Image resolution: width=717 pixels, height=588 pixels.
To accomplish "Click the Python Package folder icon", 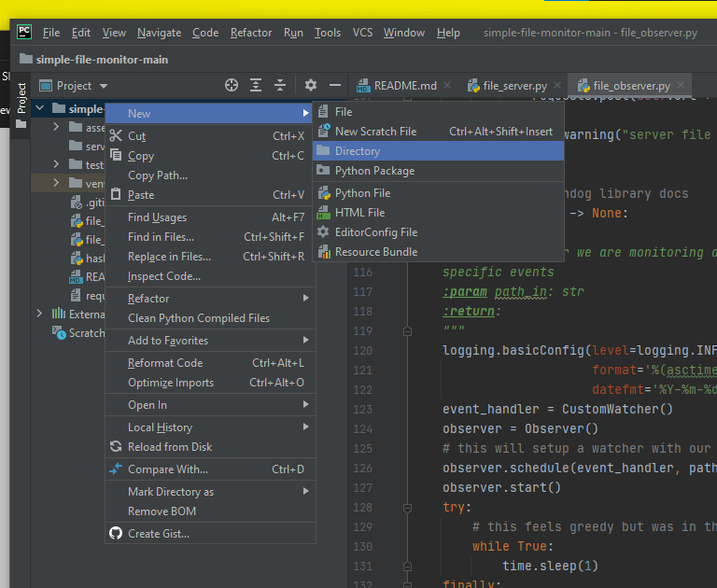I will point(323,170).
